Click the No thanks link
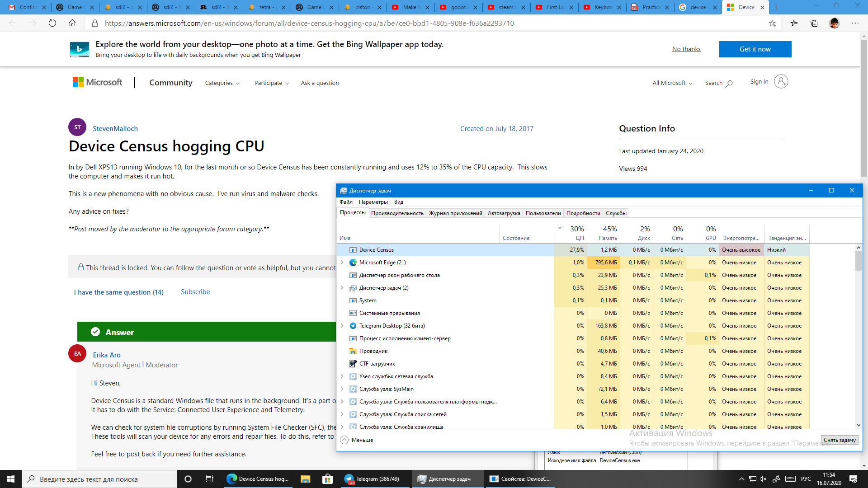Image resolution: width=868 pixels, height=488 pixels. [686, 49]
